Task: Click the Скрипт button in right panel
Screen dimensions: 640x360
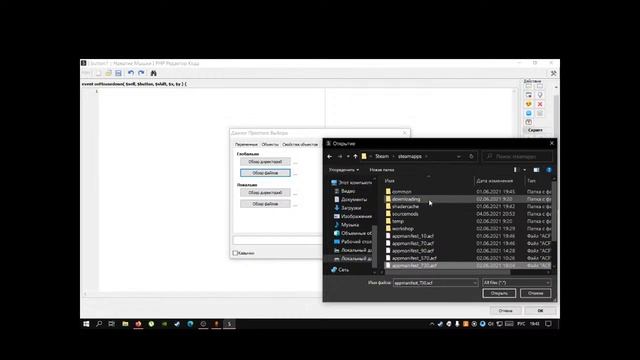Action: [x=535, y=130]
